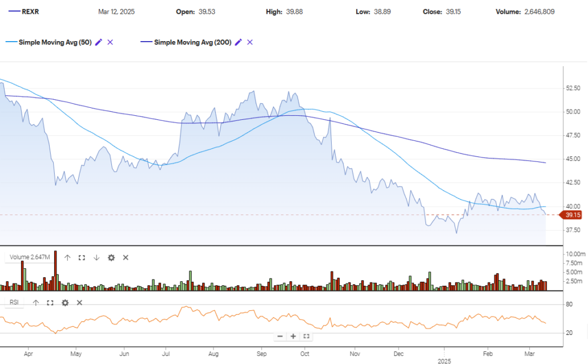This screenshot has width=588, height=364.
Task: Close the Volume panel
Action: (x=126, y=257)
